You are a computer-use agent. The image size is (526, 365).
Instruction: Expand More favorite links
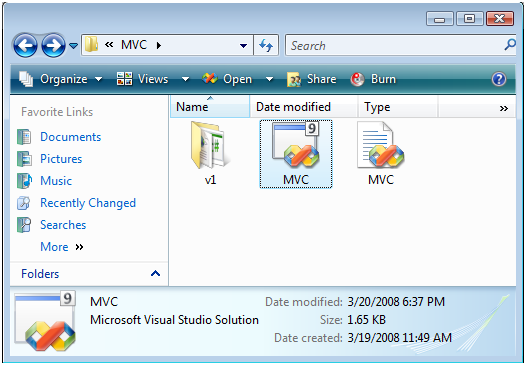coord(62,247)
